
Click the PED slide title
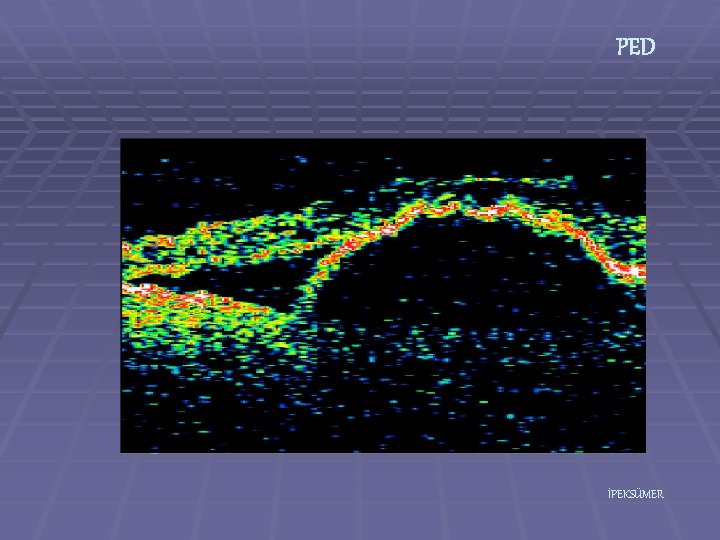coord(636,47)
